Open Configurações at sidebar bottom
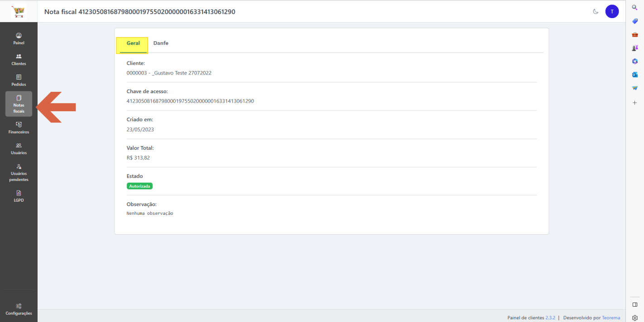 pos(19,309)
